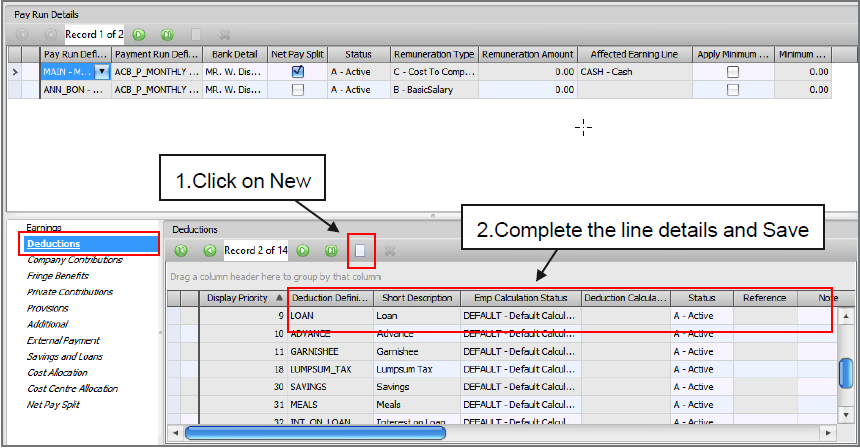860x448 pixels.
Task: Click 'Record 2 of 14' record indicator
Action: (256, 251)
